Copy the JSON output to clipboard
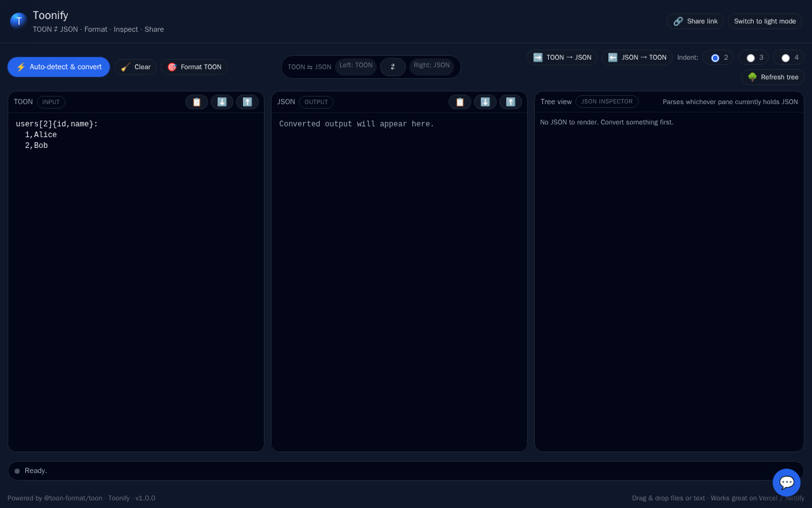812x508 pixels. [460, 102]
